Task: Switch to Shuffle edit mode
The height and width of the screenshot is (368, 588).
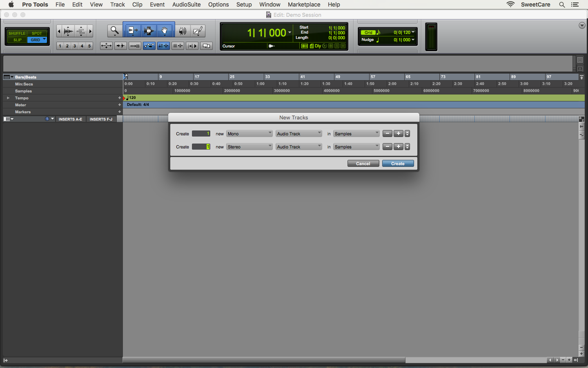Action: pyautogui.click(x=17, y=33)
